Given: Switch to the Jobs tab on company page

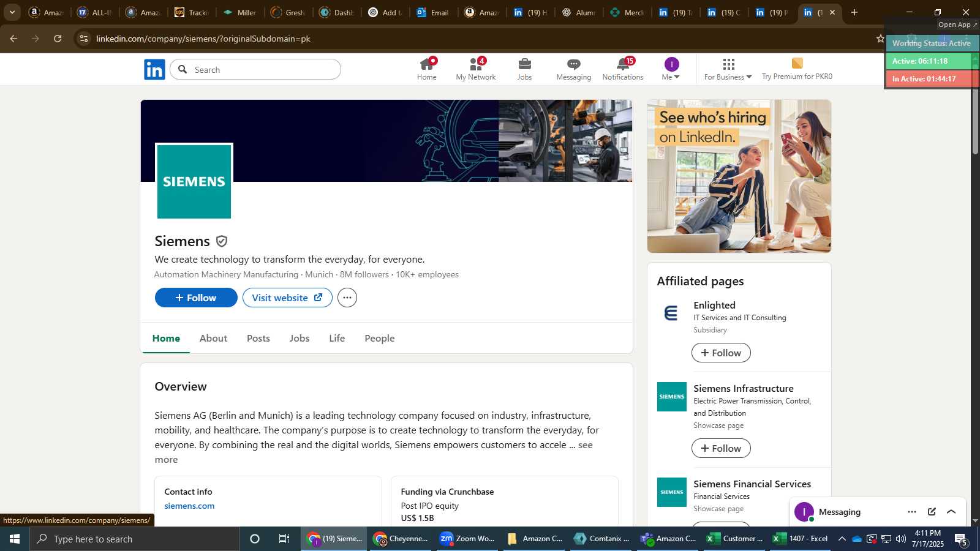Looking at the screenshot, I should 300,338.
